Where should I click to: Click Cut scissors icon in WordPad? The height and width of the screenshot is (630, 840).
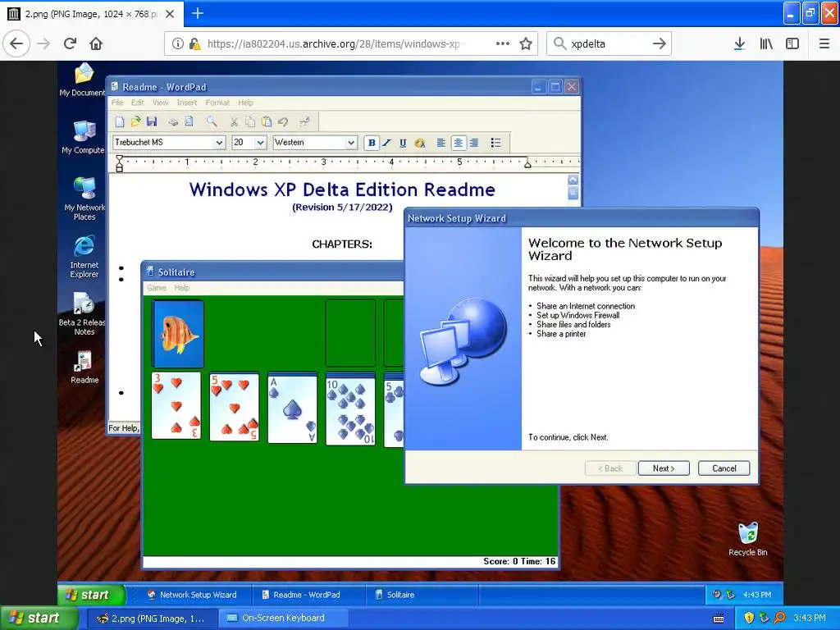234,121
